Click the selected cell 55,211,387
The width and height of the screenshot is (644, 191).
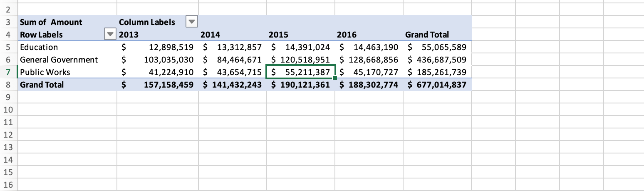point(301,72)
